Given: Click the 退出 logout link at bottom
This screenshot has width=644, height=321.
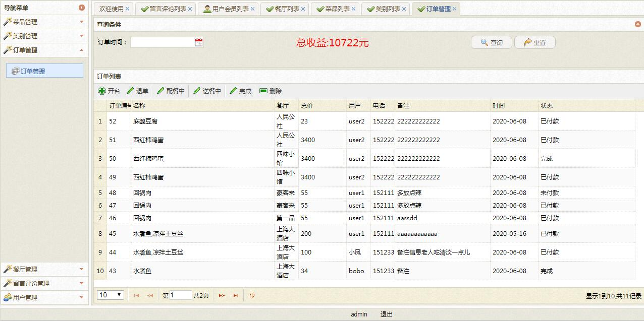Looking at the screenshot, I should (x=386, y=314).
